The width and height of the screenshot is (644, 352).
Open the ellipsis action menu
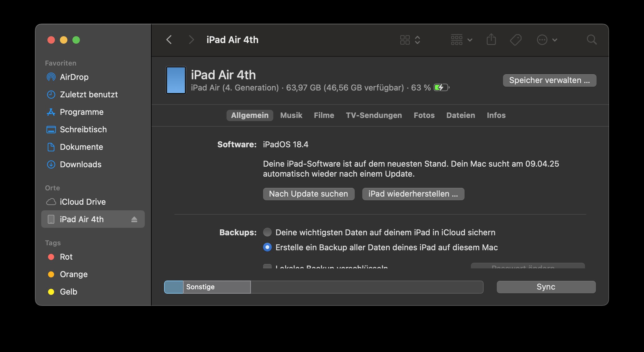click(x=547, y=40)
